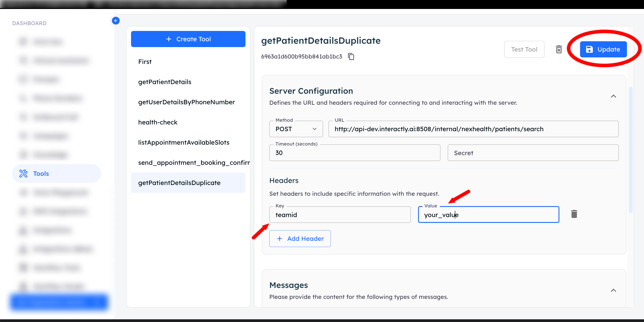
Task: Click the blue sidebar collapse arrow icon
Action: coord(116,20)
